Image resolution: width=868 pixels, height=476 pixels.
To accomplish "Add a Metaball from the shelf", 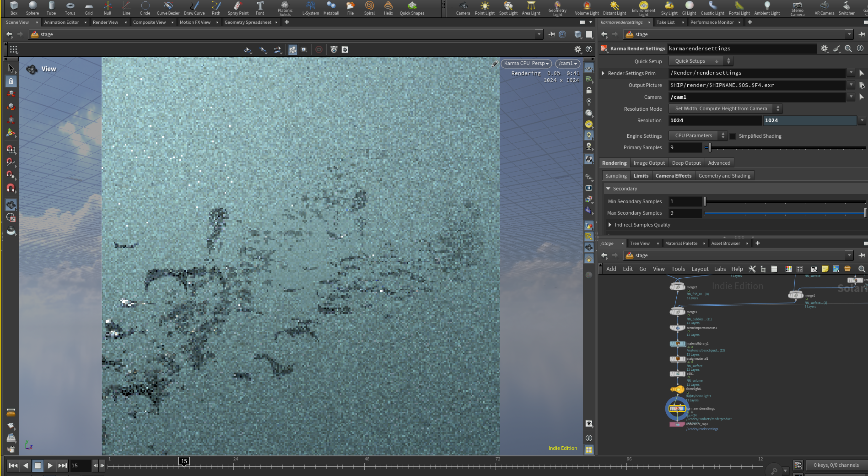I will (x=331, y=8).
